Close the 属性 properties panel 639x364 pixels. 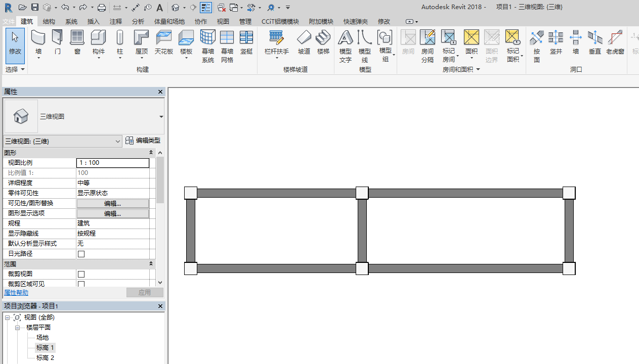(x=160, y=92)
